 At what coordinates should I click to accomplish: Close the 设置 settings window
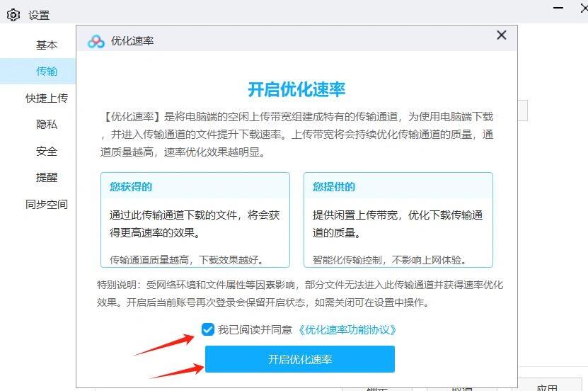tap(584, 8)
